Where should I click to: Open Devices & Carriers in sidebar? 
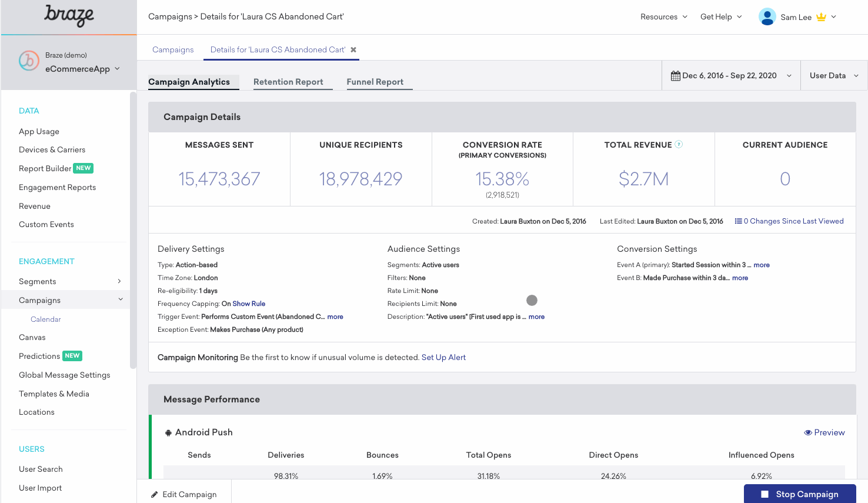(52, 149)
